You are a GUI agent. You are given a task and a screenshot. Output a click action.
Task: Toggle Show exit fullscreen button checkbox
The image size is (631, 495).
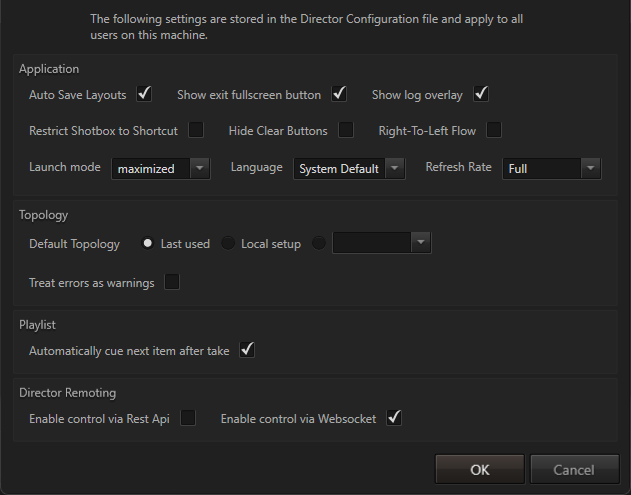point(339,95)
